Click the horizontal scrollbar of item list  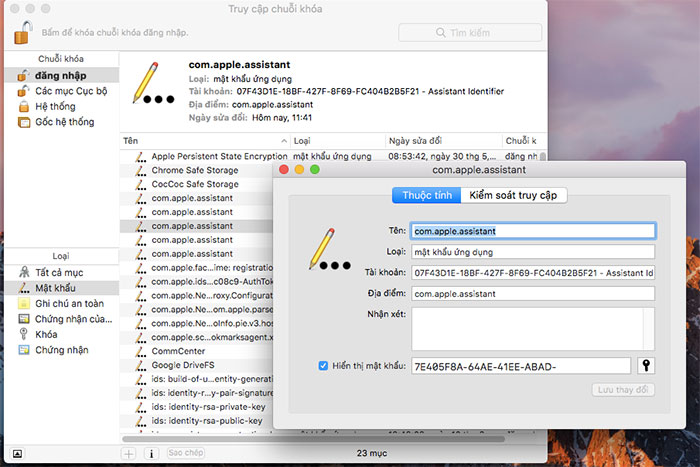click(x=313, y=439)
